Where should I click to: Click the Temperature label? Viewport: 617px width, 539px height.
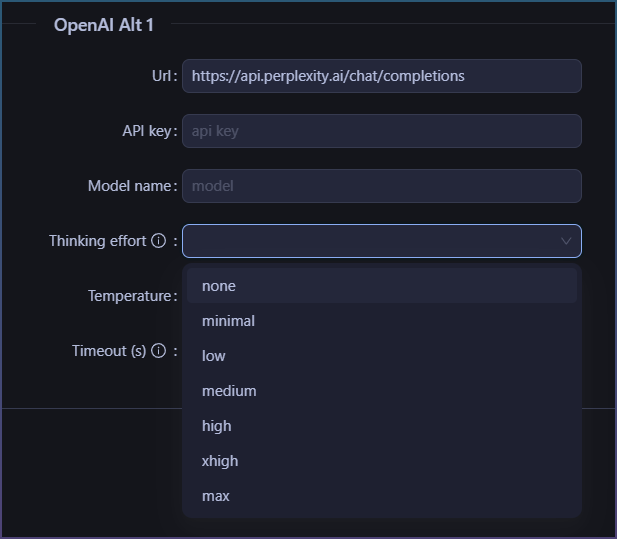[129, 296]
